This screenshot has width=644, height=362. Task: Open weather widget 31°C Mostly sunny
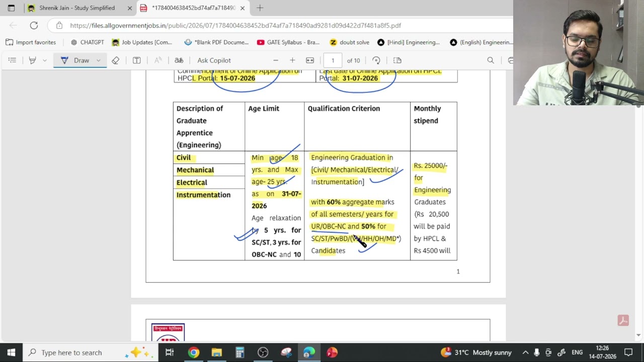coord(476,352)
